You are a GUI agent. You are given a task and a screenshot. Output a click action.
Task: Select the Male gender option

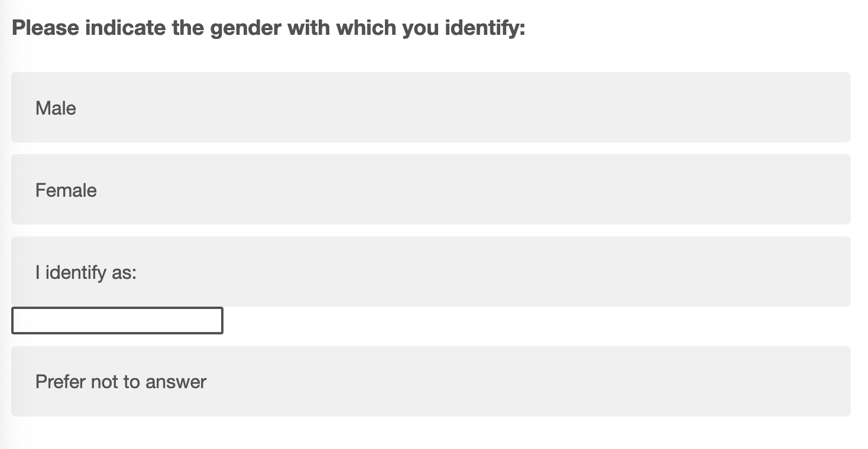point(430,108)
